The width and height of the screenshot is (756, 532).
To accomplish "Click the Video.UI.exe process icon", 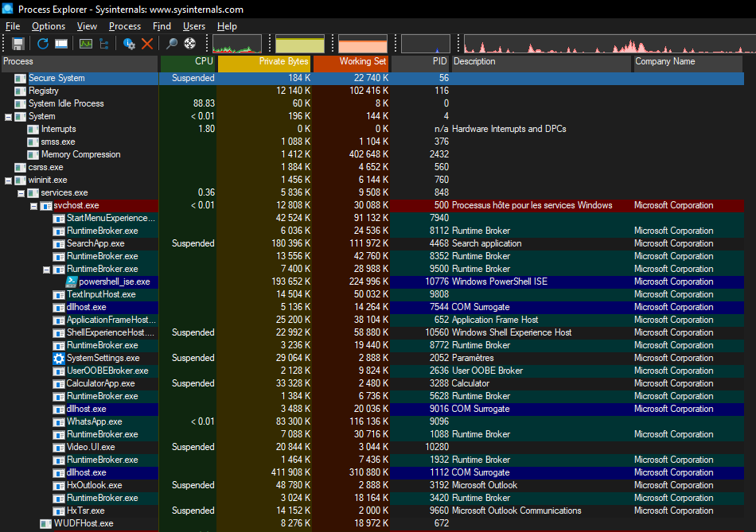I will click(x=59, y=447).
